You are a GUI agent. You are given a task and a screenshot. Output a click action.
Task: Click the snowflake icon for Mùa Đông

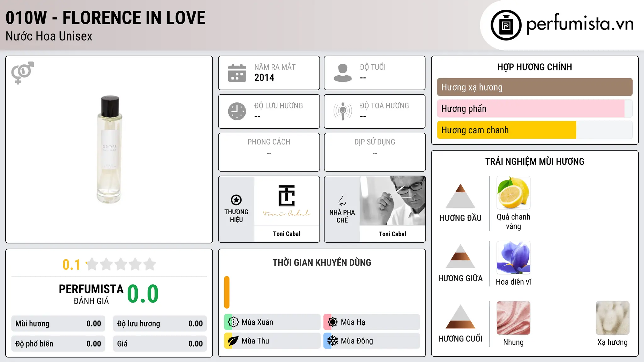coord(333,341)
